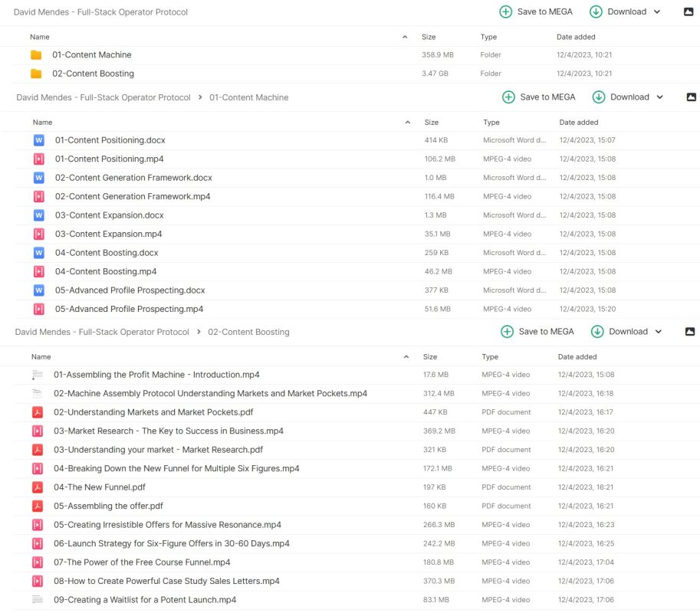Click thumbnail icon of 09-Creating a Waitlist video

(38, 600)
